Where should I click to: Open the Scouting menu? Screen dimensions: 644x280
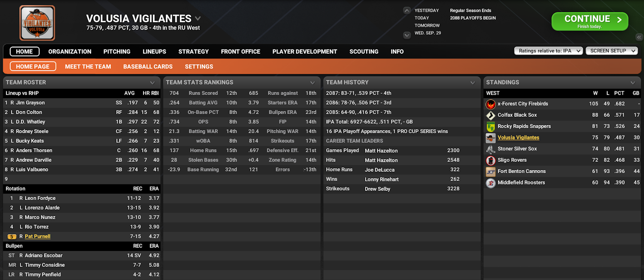(x=364, y=51)
